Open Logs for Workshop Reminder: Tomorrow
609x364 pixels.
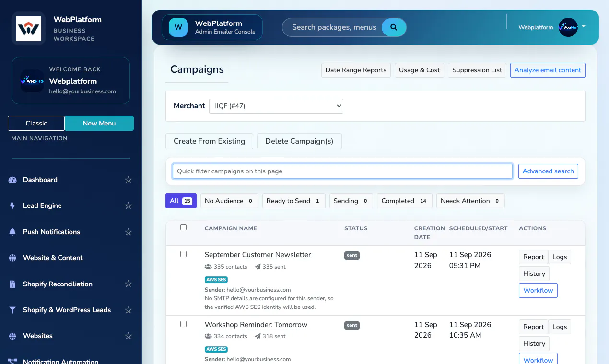[560, 327]
